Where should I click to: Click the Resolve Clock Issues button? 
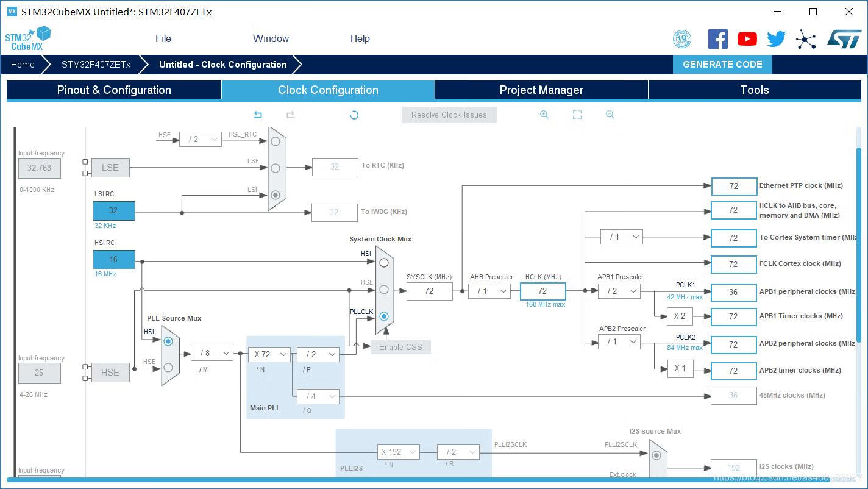449,115
